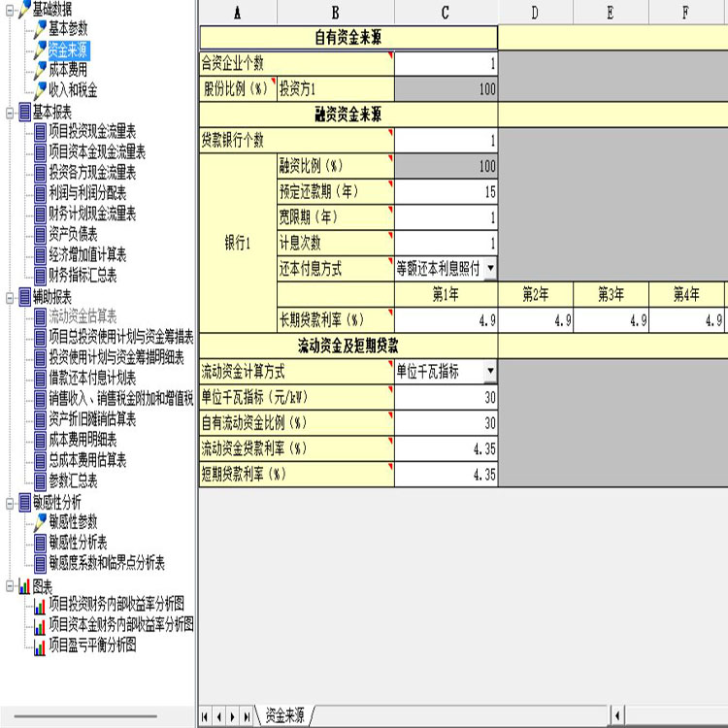Select the 收入和税金 pencil icon
Viewport: 728px width, 728px height.
(41, 90)
